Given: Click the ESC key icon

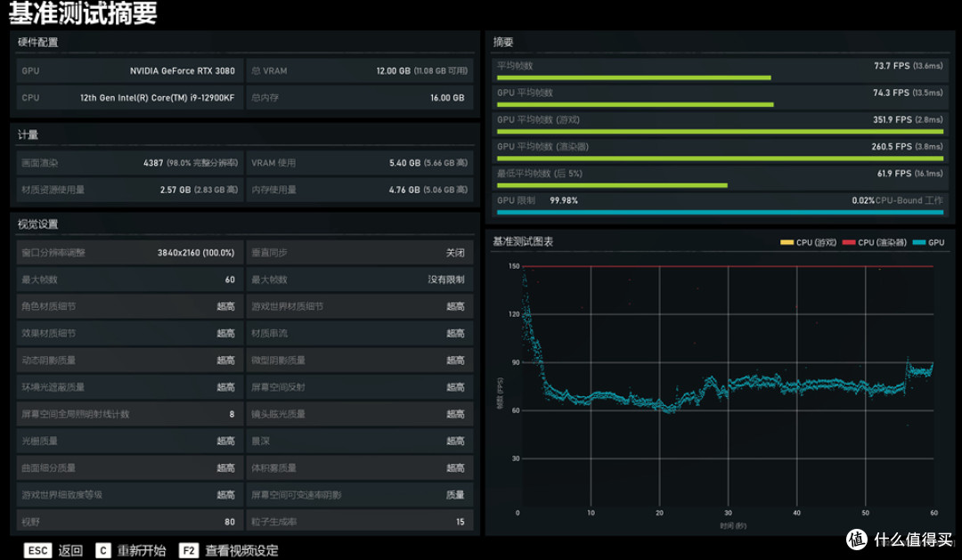Looking at the screenshot, I should [38, 550].
